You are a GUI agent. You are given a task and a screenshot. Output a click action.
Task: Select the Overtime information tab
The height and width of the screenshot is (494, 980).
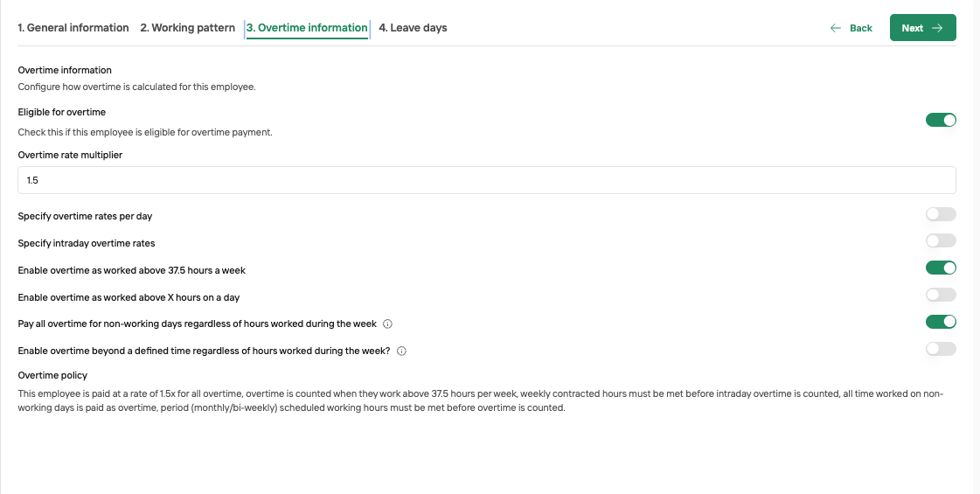point(307,28)
